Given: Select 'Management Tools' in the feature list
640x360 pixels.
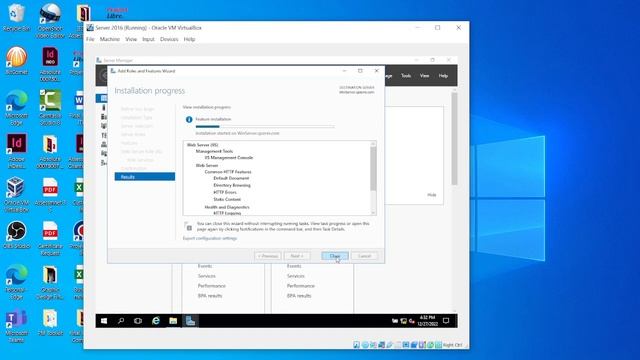Looking at the screenshot, I should [x=214, y=151].
